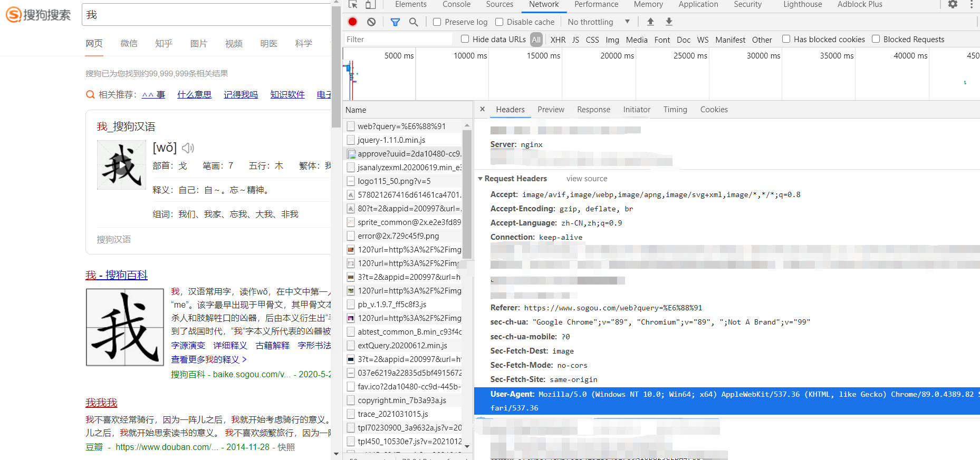Select the extQuery.20200612.min.js request
Screen dimensions: 980x460
[x=403, y=345]
